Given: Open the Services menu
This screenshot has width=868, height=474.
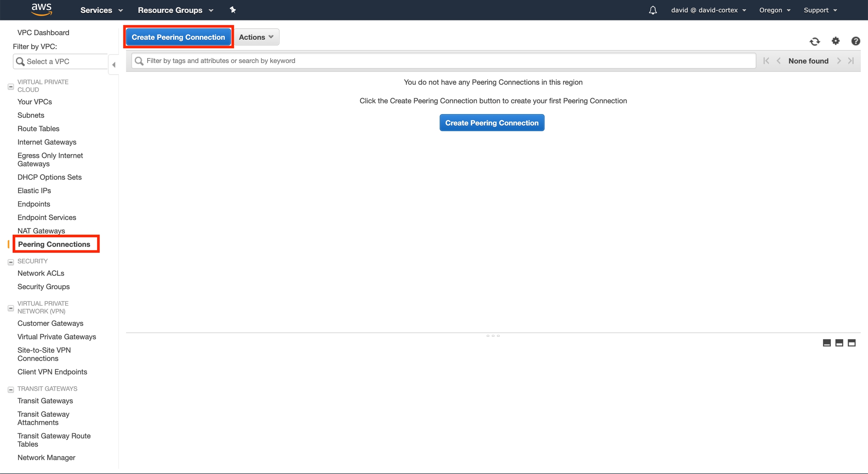Looking at the screenshot, I should click(101, 10).
